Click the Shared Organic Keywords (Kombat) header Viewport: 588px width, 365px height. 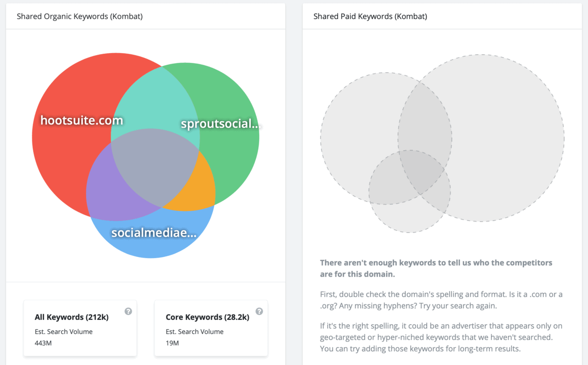click(80, 16)
